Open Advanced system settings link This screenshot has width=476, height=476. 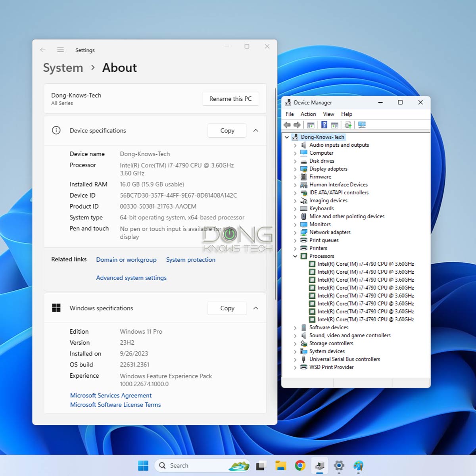click(131, 278)
